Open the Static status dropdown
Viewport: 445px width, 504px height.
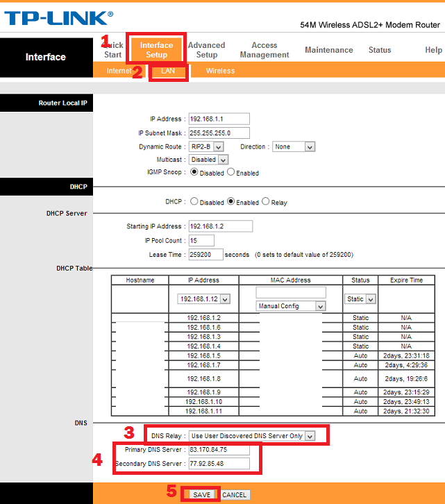[360, 299]
